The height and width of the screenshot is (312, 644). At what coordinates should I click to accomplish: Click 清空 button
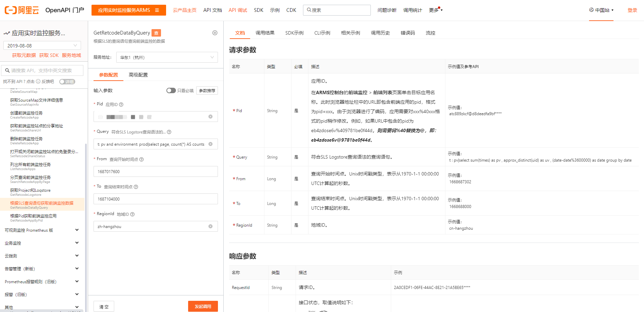tap(104, 306)
